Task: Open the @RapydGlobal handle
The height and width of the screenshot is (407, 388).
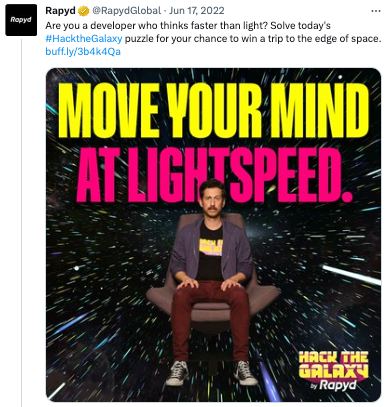Action: [126, 11]
